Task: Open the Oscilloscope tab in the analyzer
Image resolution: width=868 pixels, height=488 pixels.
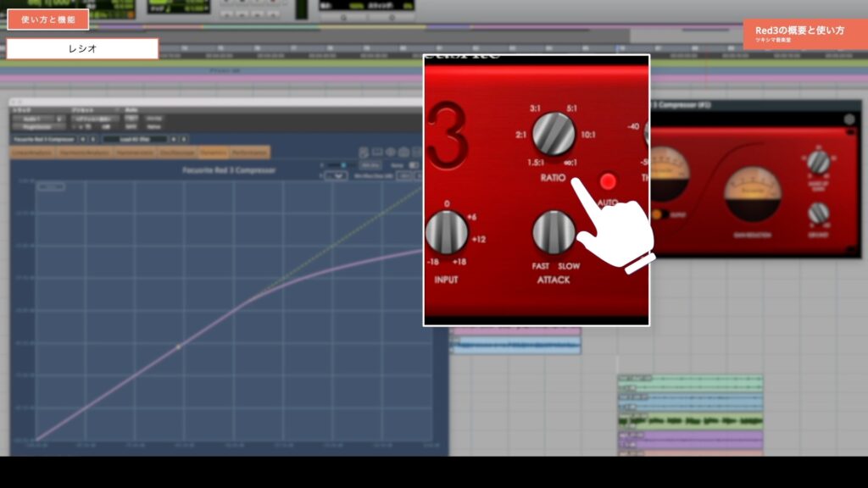Action: point(176,152)
